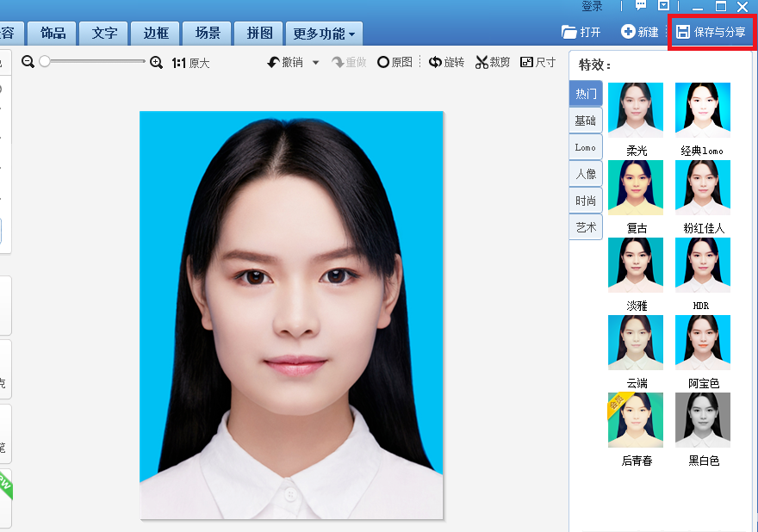Viewport: 758px width, 532px height.
Task: Switch effects to the 艺术 category
Action: [x=585, y=227]
